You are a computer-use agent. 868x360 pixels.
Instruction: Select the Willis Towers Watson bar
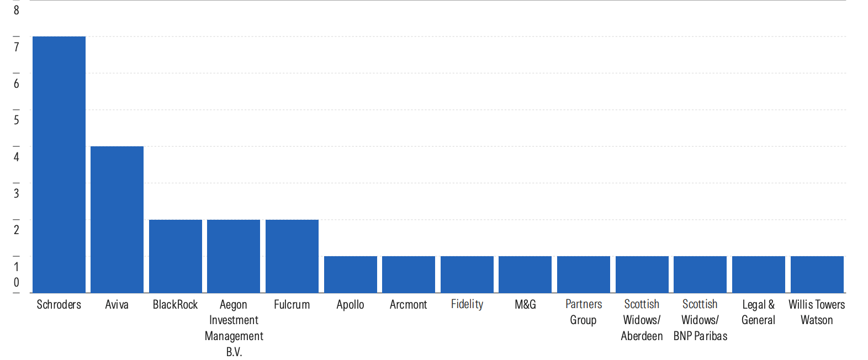tap(817, 274)
